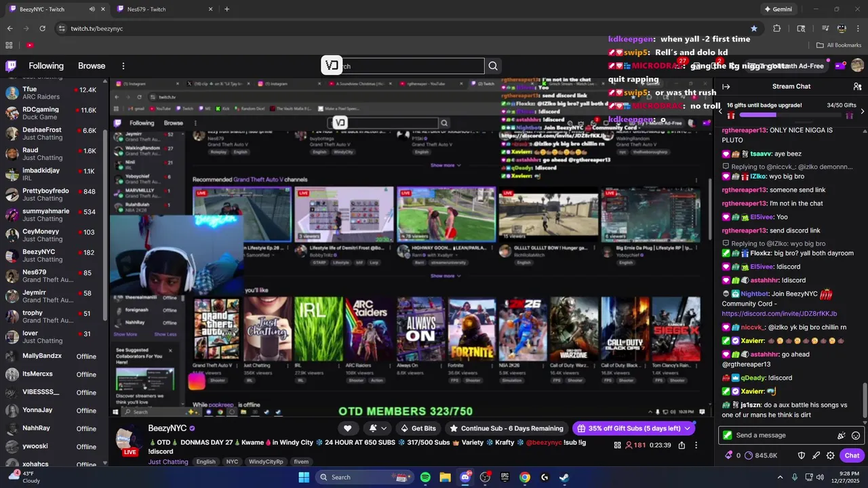Expand the 35% off Gift Subs dropdown
This screenshot has width=868, height=488.
[688, 428]
